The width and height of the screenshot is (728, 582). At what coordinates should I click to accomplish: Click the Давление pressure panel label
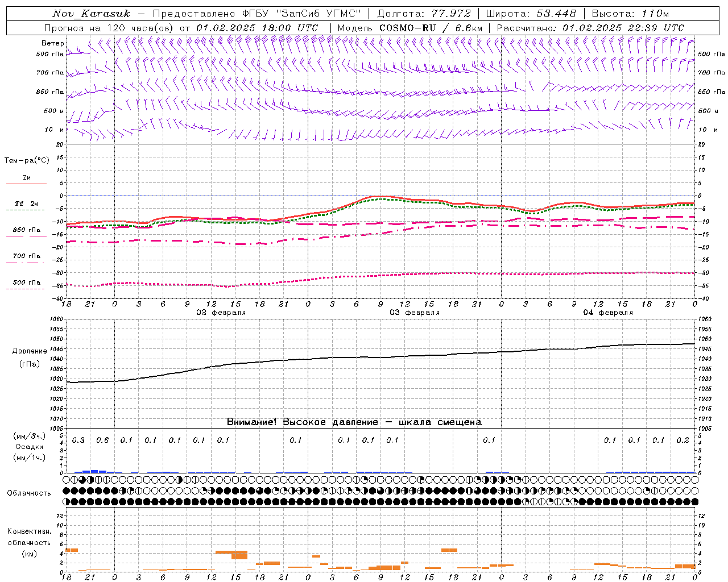click(x=30, y=351)
